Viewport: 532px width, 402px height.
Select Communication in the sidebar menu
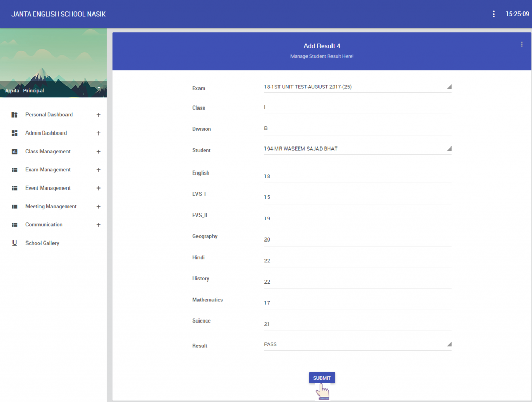44,225
